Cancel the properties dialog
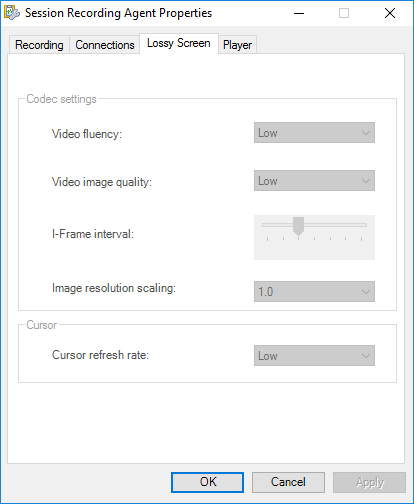The height and width of the screenshot is (504, 414). tap(288, 482)
